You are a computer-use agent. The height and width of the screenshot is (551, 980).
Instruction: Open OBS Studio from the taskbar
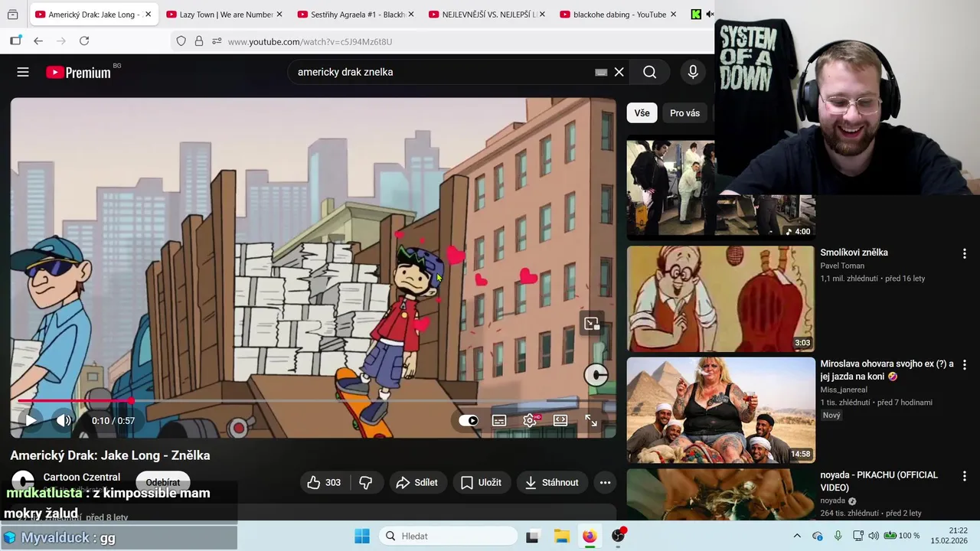click(619, 536)
